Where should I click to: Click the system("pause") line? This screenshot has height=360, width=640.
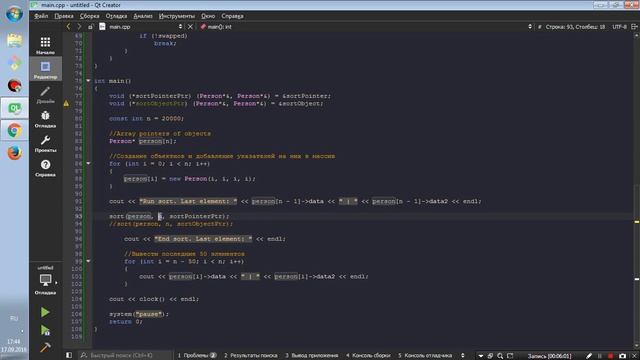(138, 314)
